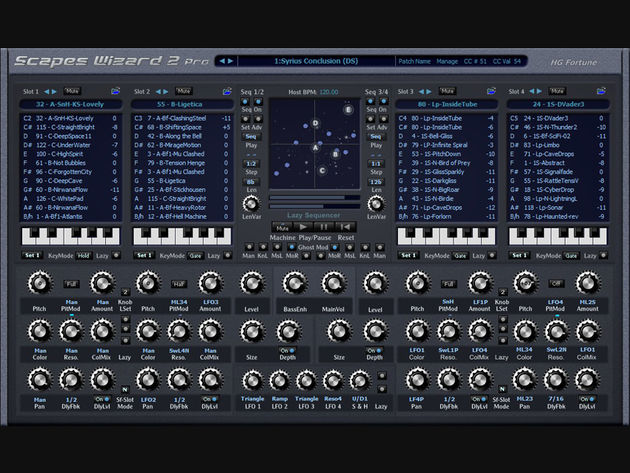Click the CC # 51 field
The height and width of the screenshot is (473, 630).
click(475, 61)
